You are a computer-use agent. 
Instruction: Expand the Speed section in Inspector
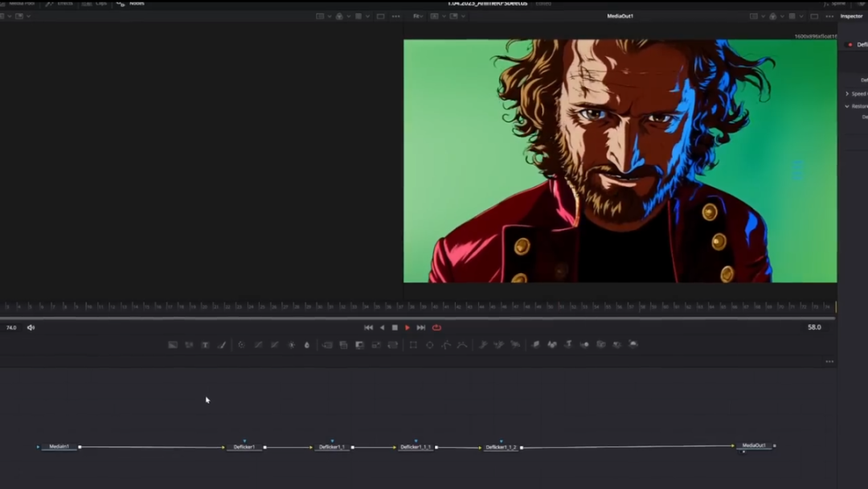tap(847, 93)
